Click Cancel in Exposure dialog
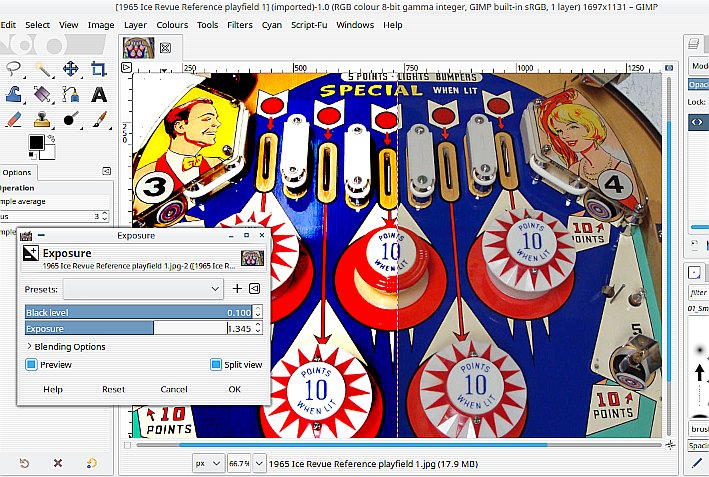The width and height of the screenshot is (709, 477). pyautogui.click(x=174, y=389)
